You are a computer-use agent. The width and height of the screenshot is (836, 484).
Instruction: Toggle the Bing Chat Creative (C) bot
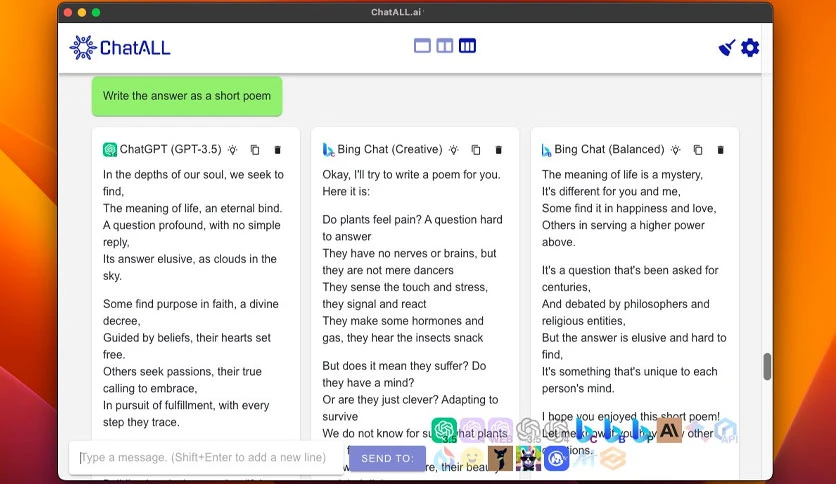point(585,431)
